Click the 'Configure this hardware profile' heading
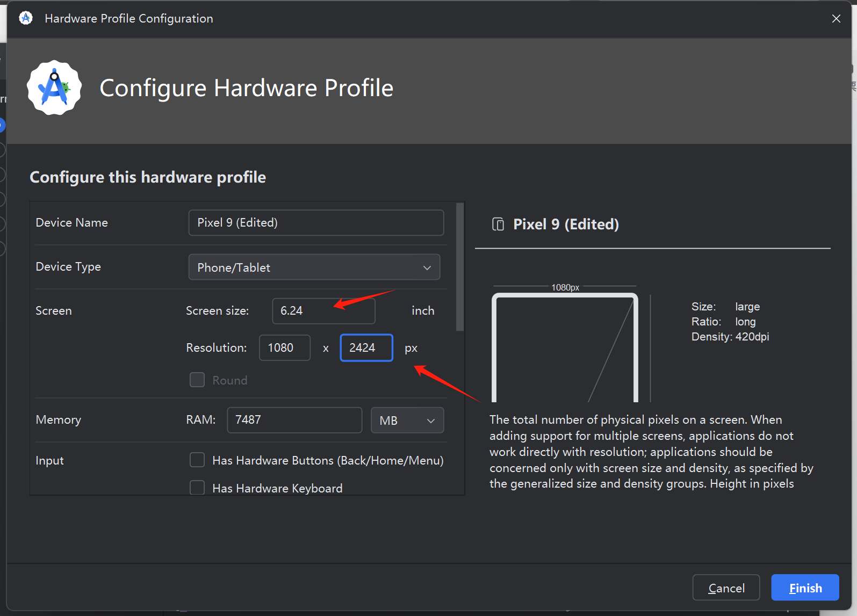 148,177
